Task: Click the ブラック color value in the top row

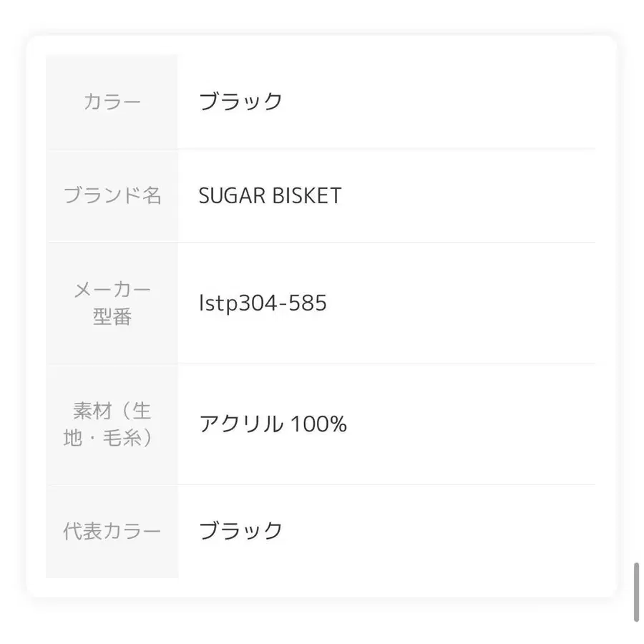Action: tap(240, 102)
